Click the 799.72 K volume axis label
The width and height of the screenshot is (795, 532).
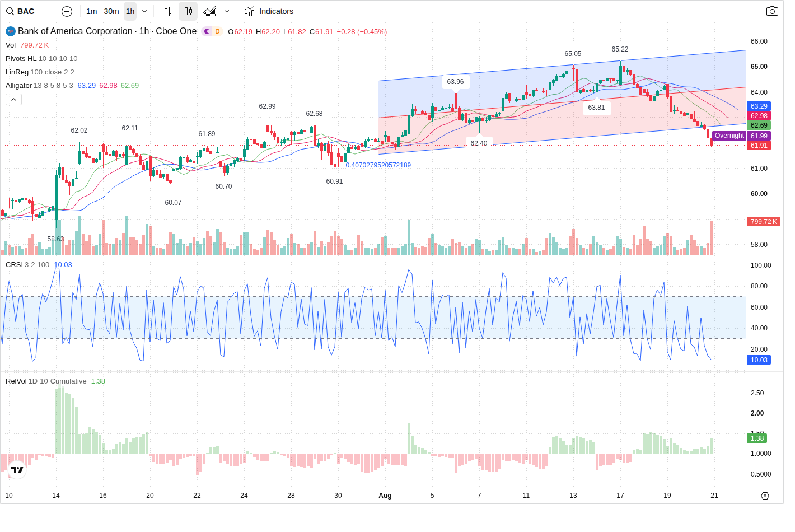764,222
